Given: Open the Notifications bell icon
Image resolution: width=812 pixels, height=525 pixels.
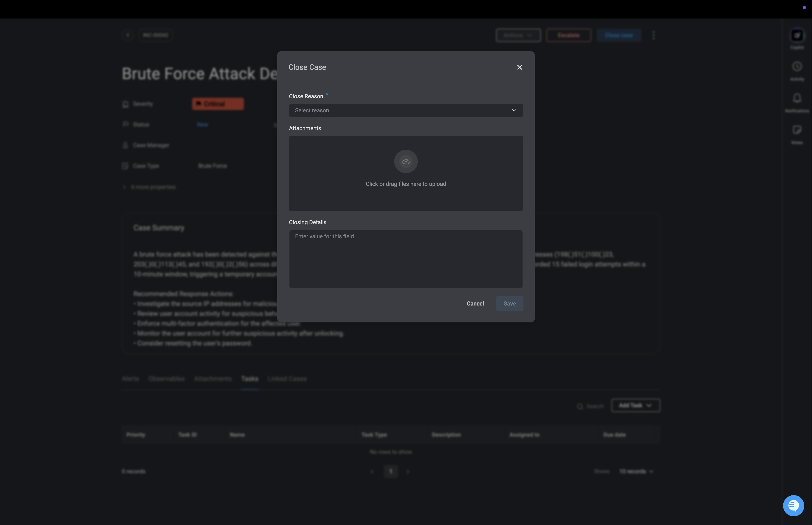Looking at the screenshot, I should (797, 98).
